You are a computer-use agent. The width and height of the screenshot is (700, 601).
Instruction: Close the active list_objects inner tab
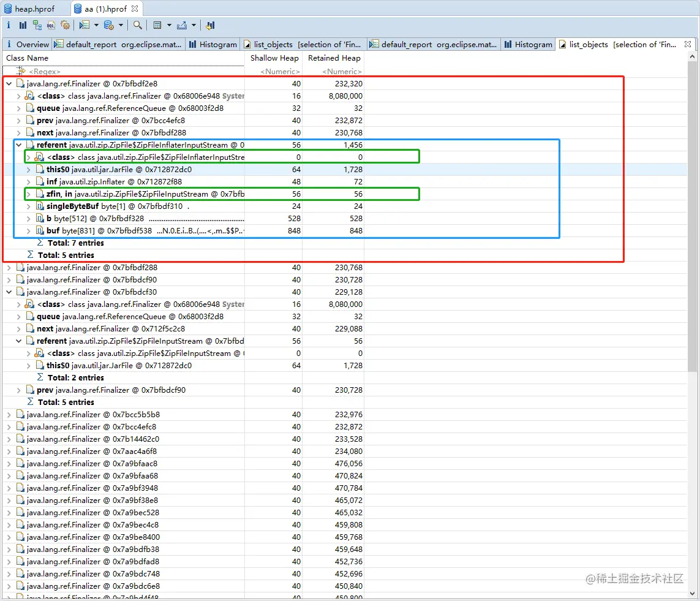(688, 44)
